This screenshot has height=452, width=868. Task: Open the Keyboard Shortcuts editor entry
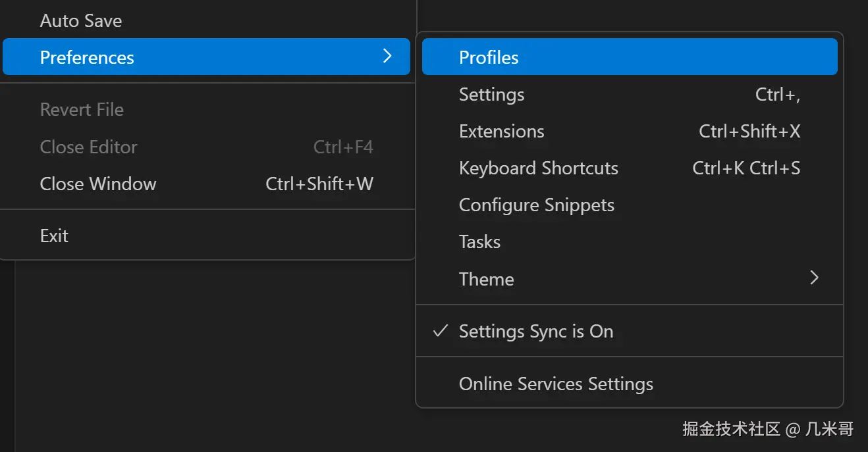pos(538,168)
